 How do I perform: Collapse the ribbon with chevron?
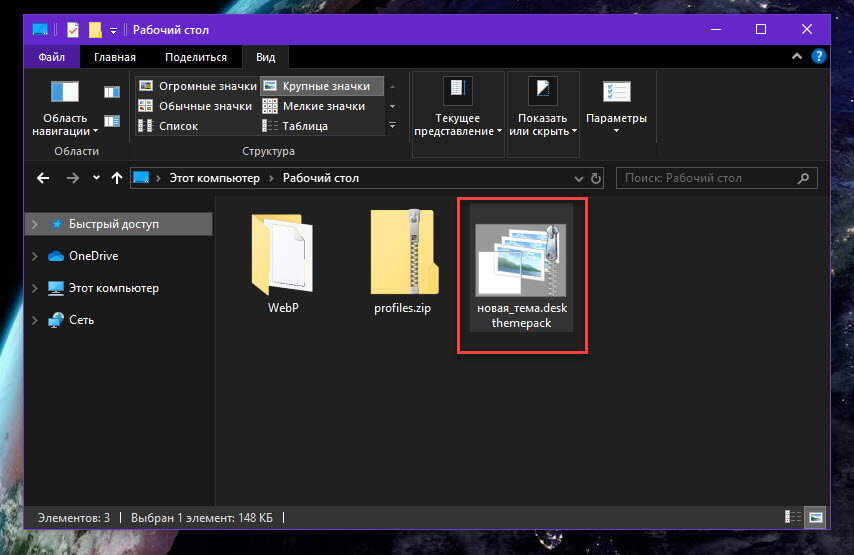point(797,56)
